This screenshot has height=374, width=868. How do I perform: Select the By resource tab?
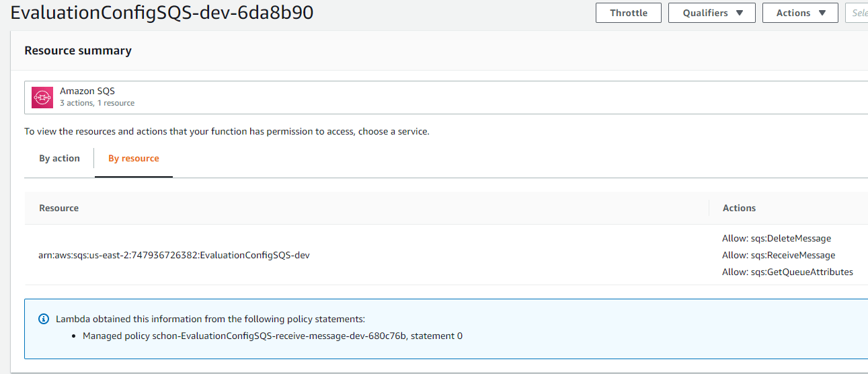pyautogui.click(x=134, y=159)
